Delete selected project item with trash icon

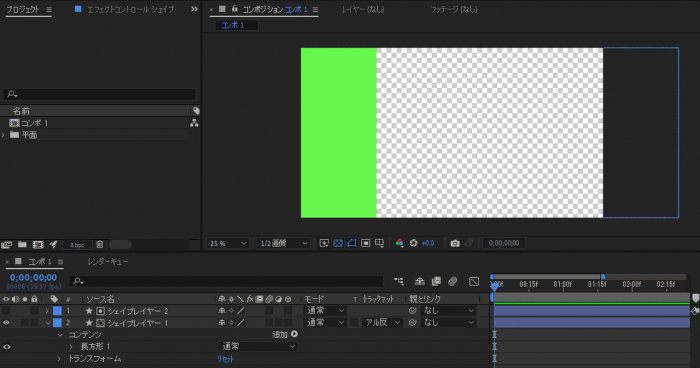(x=100, y=244)
